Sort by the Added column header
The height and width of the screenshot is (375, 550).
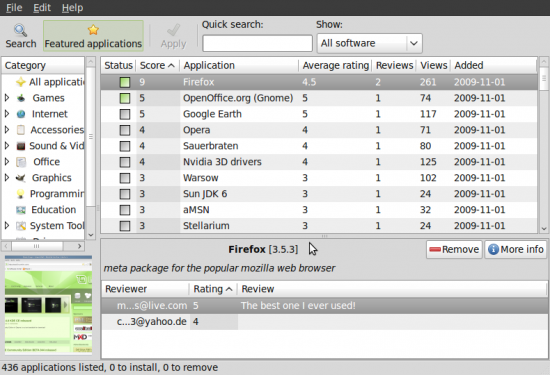tap(494, 66)
